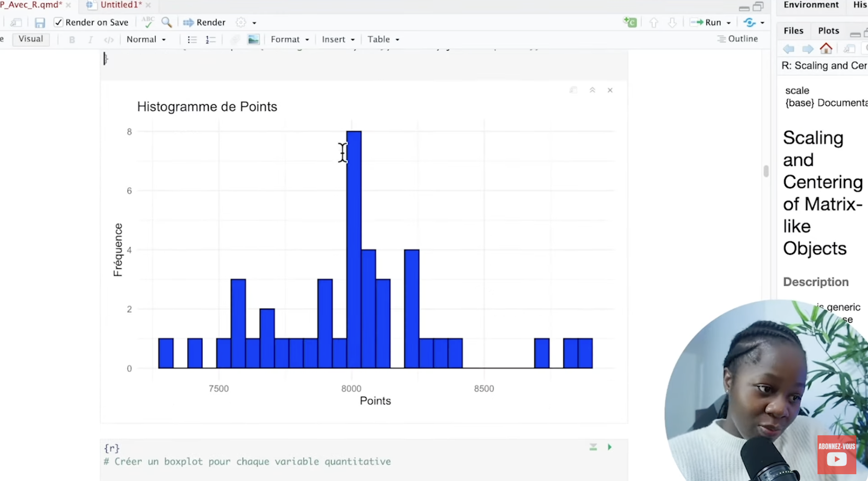Go to help home page

tap(826, 49)
